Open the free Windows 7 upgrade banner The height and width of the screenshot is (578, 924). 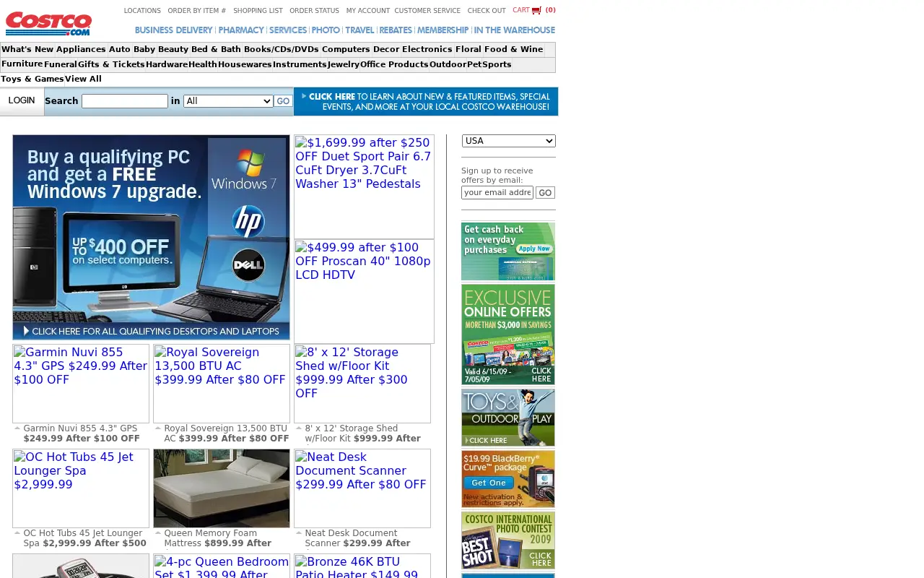point(151,237)
